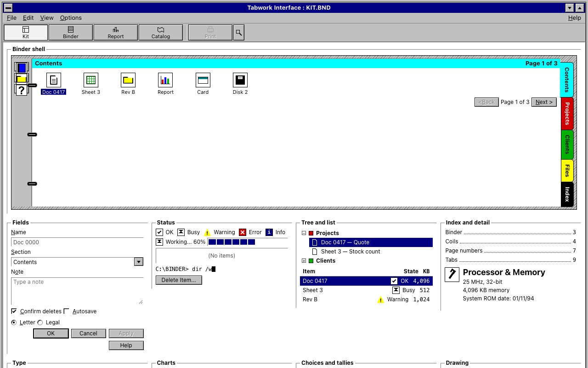Select the Letter radio button
588x368 pixels.
coord(14,322)
